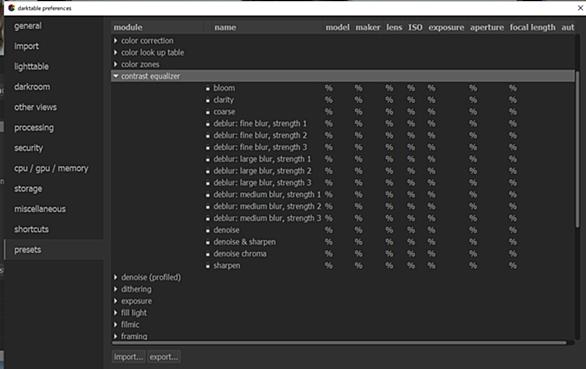Click the lens column header
This screenshot has width=586, height=369.
[x=394, y=27]
